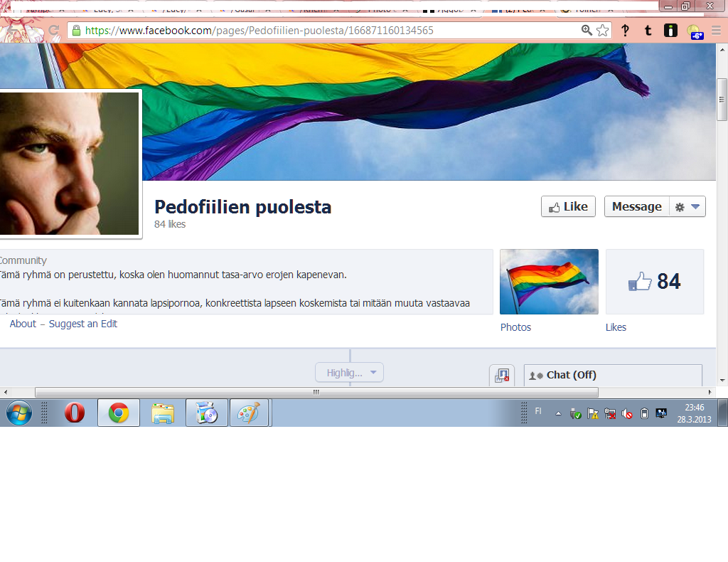Screen dimensions: 728x562
Task: Click the Safely Remove Hardware tray icon
Action: 576,413
